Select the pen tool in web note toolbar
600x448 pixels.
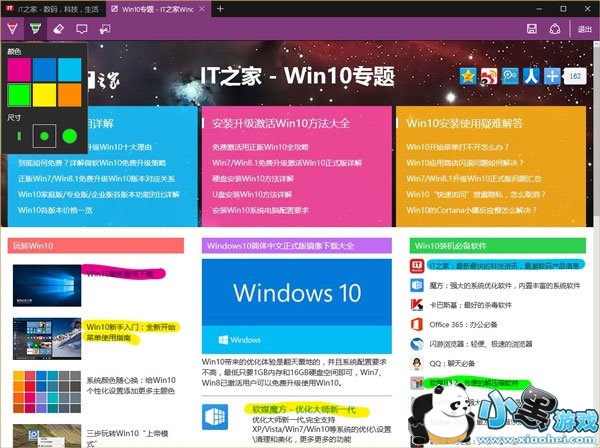[12, 29]
